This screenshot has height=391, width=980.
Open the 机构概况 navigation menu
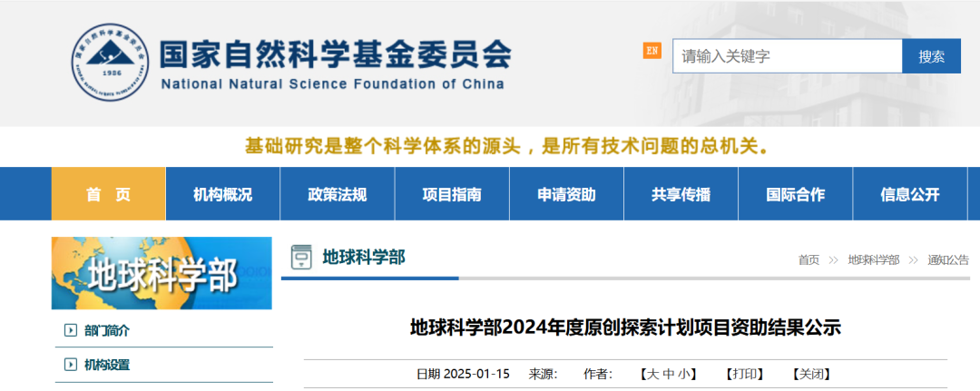click(223, 193)
